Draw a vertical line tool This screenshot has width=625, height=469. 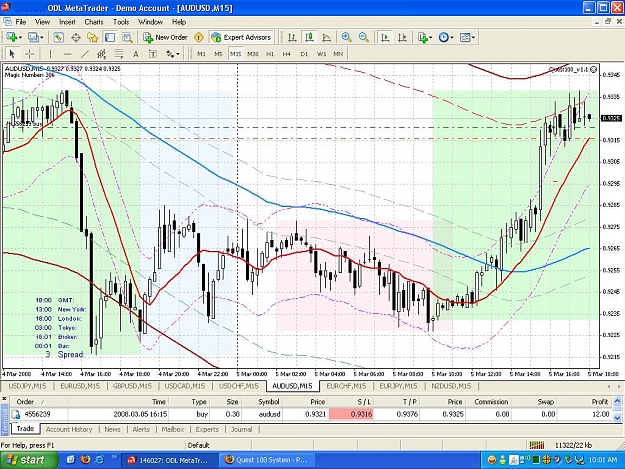[x=50, y=54]
